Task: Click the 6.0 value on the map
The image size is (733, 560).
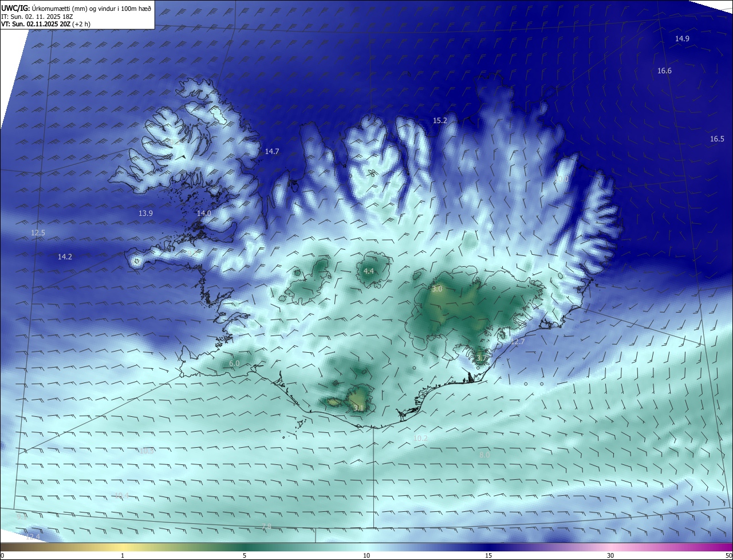Action: [x=234, y=364]
